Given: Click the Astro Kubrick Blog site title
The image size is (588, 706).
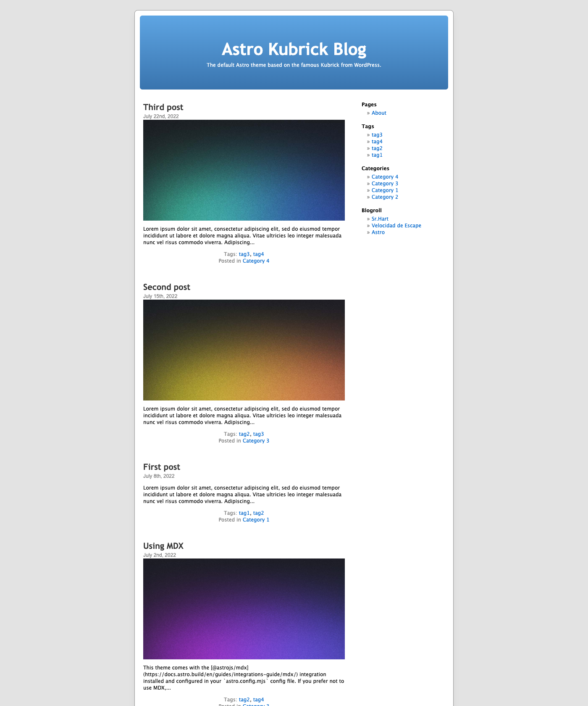Looking at the screenshot, I should click(x=294, y=49).
